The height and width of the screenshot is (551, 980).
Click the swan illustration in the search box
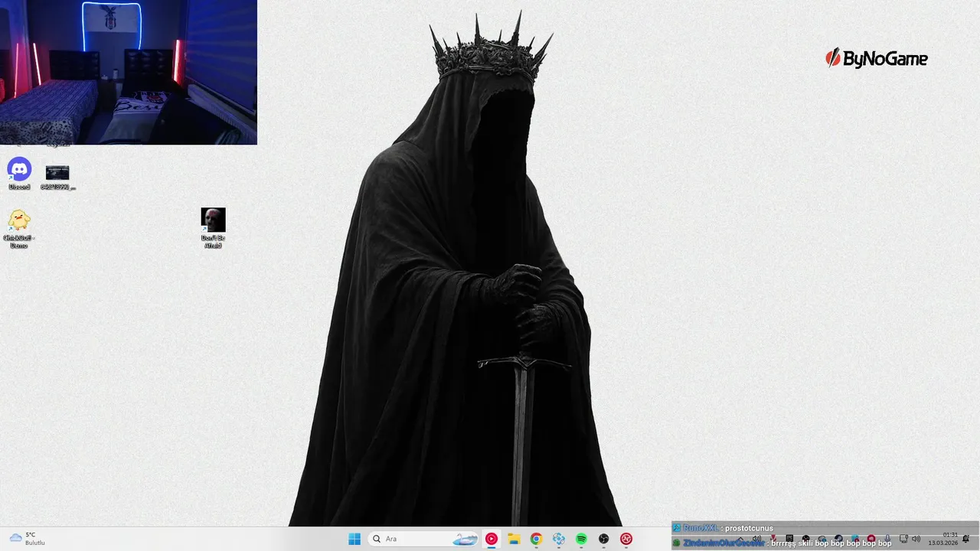click(x=465, y=539)
